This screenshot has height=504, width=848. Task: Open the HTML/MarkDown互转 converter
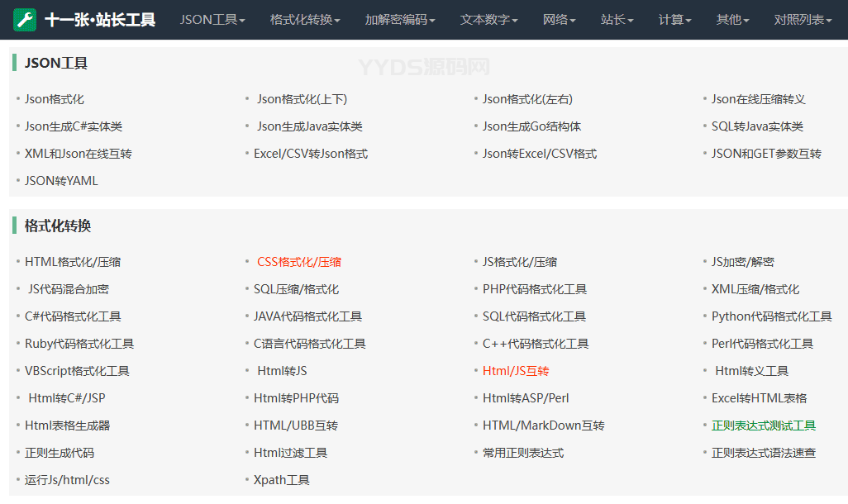(544, 426)
